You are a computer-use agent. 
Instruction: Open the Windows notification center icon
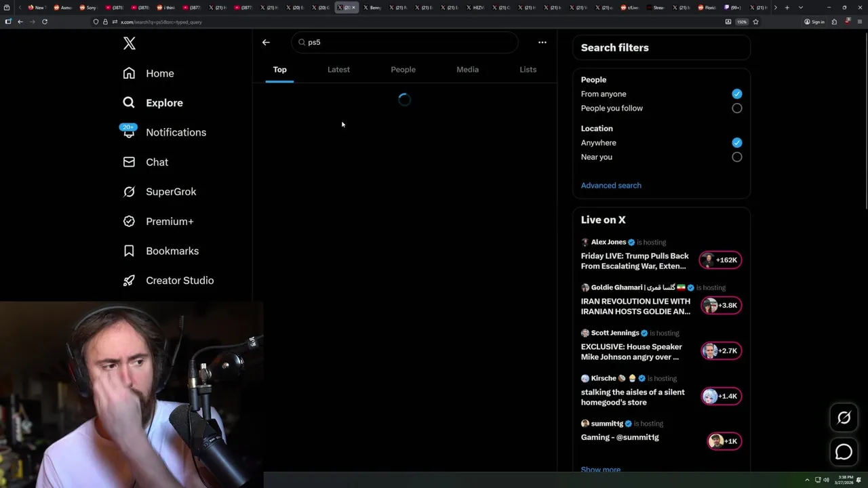[860, 480]
